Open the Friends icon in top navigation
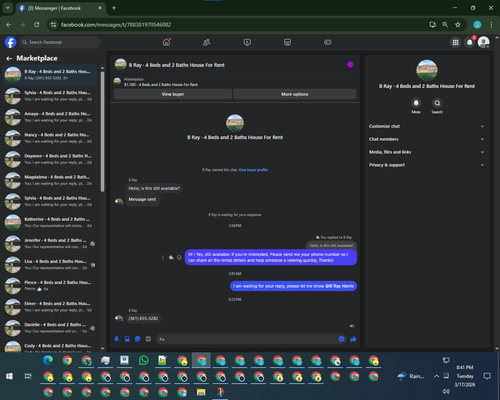This screenshot has width=500, height=400. coord(207,42)
